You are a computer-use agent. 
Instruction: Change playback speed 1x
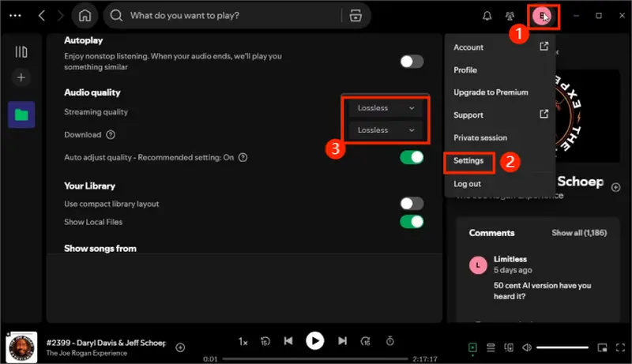(x=243, y=341)
